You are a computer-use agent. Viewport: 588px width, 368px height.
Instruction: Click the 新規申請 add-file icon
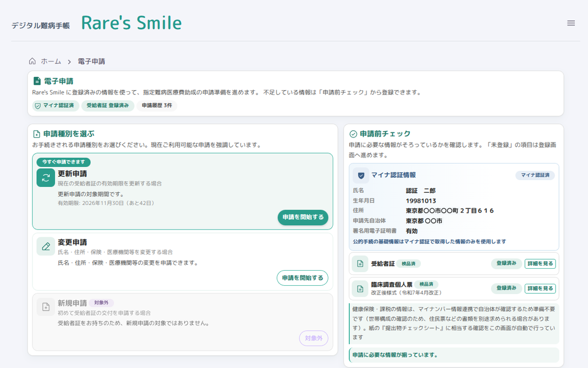point(46,307)
